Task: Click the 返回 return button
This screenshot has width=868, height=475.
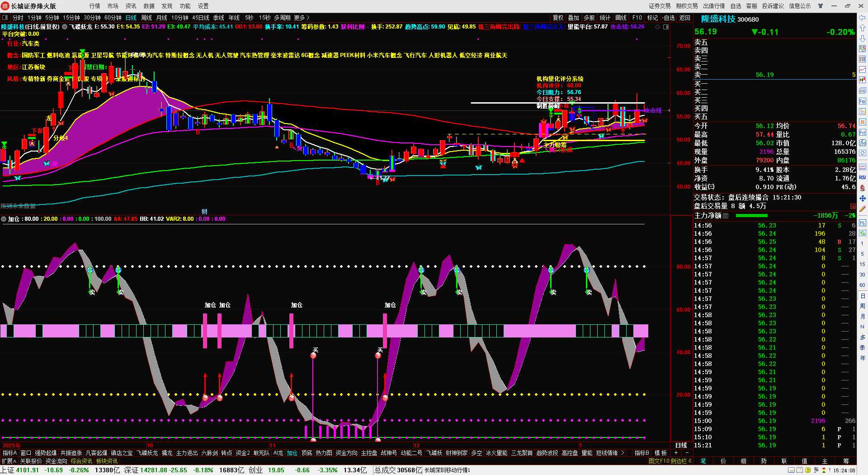Action: 685,18
